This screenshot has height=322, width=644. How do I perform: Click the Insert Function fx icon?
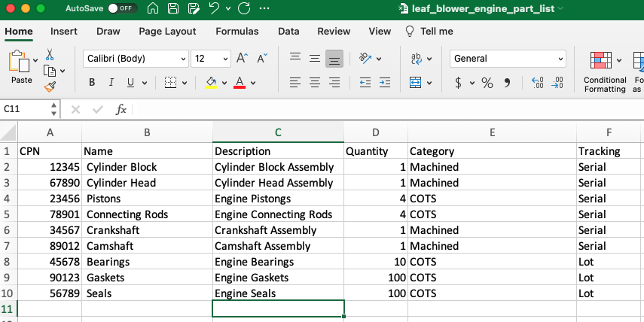(x=121, y=109)
